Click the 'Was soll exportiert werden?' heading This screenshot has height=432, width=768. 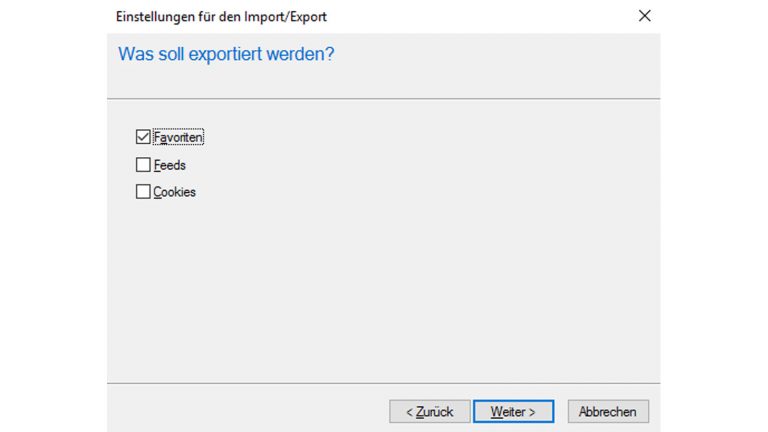coord(226,54)
